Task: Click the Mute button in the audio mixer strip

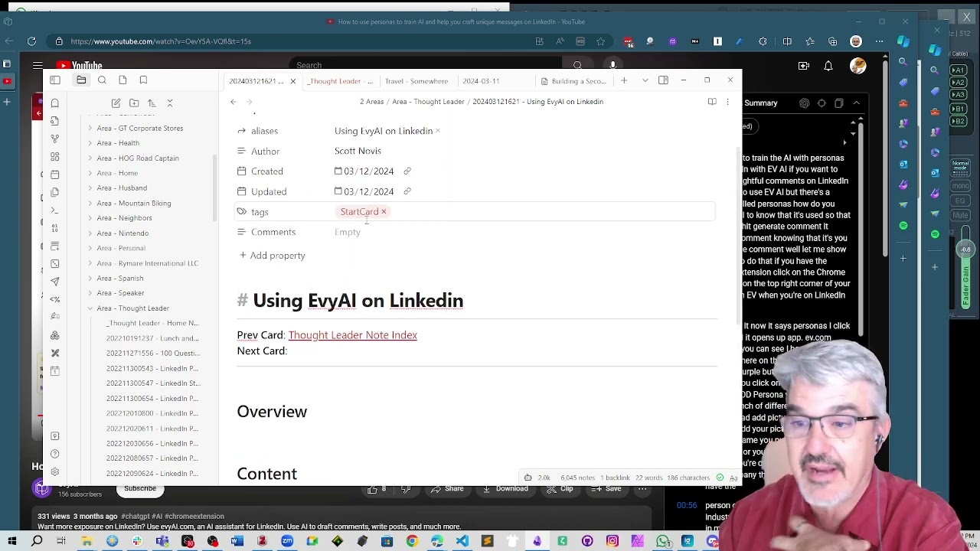Action: coord(959,216)
